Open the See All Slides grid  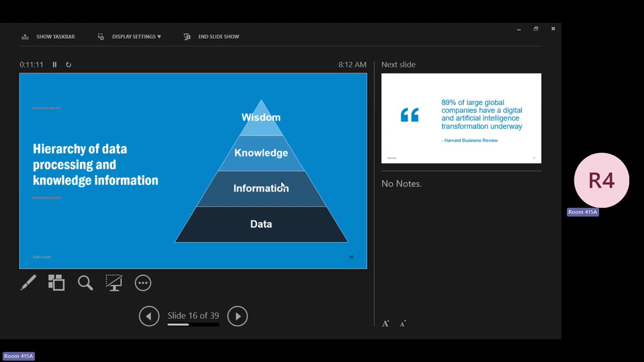point(56,283)
